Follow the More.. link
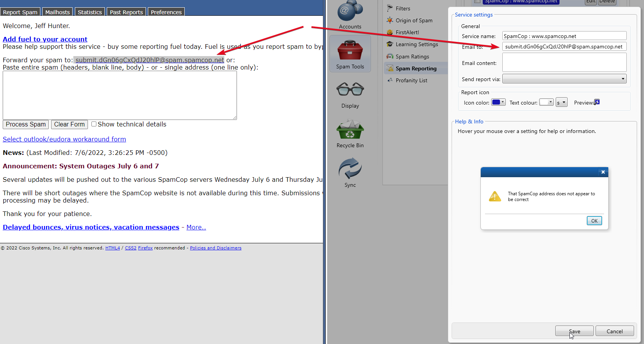This screenshot has width=644, height=344. pyautogui.click(x=196, y=227)
